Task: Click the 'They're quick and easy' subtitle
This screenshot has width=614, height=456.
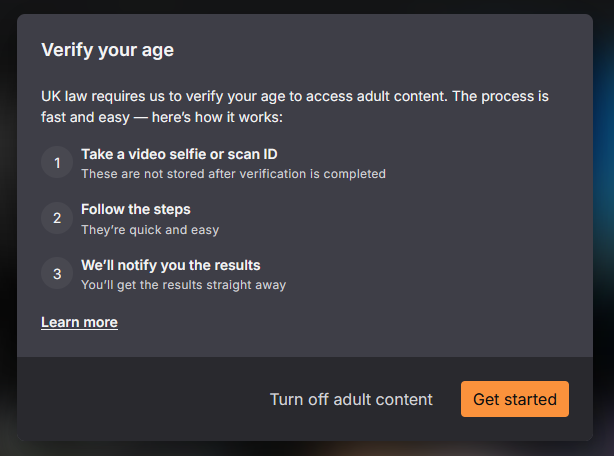Action: point(150,230)
